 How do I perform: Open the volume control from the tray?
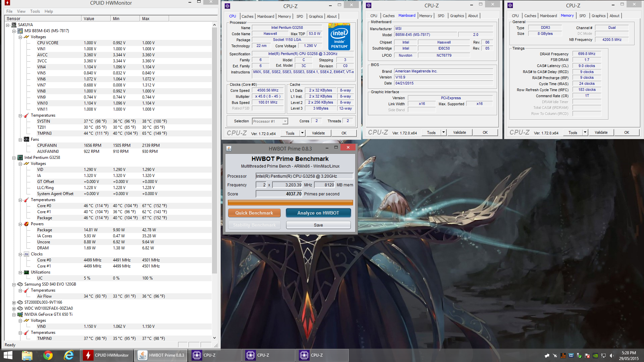611,356
